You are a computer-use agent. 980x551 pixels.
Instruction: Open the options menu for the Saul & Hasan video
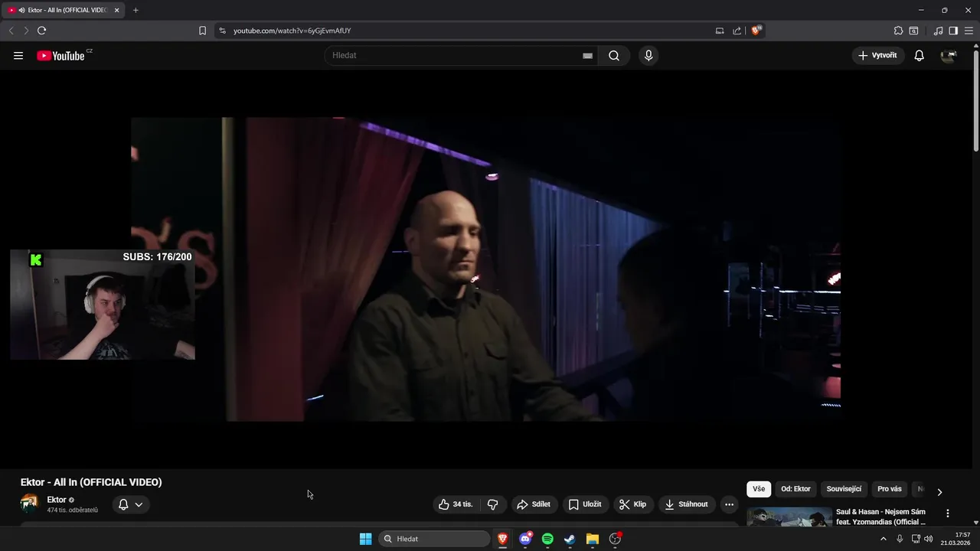948,514
